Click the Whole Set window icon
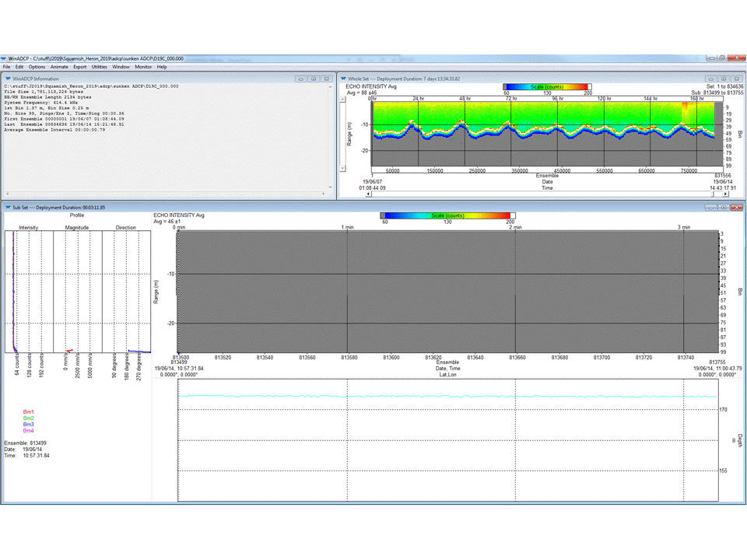 coord(343,79)
